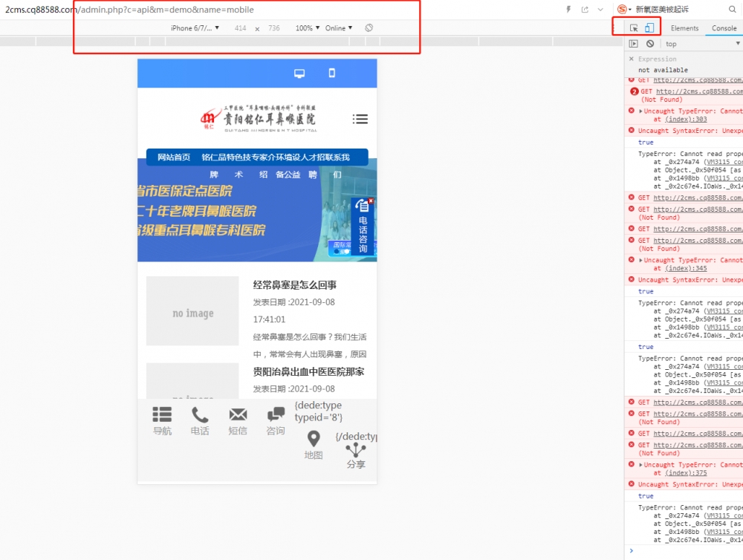Expand the address bar dropdown chevron
Viewport: 743px width, 560px height.
click(x=600, y=10)
